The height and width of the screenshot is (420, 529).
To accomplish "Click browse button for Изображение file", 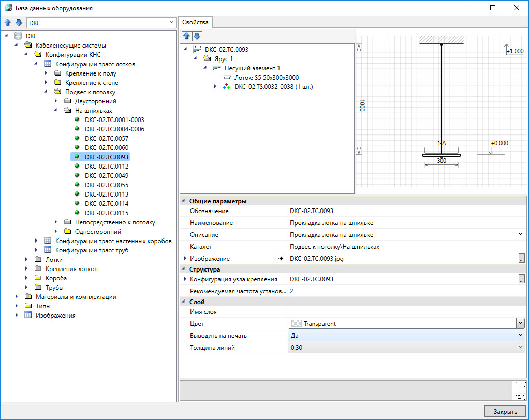I will pyautogui.click(x=522, y=258).
